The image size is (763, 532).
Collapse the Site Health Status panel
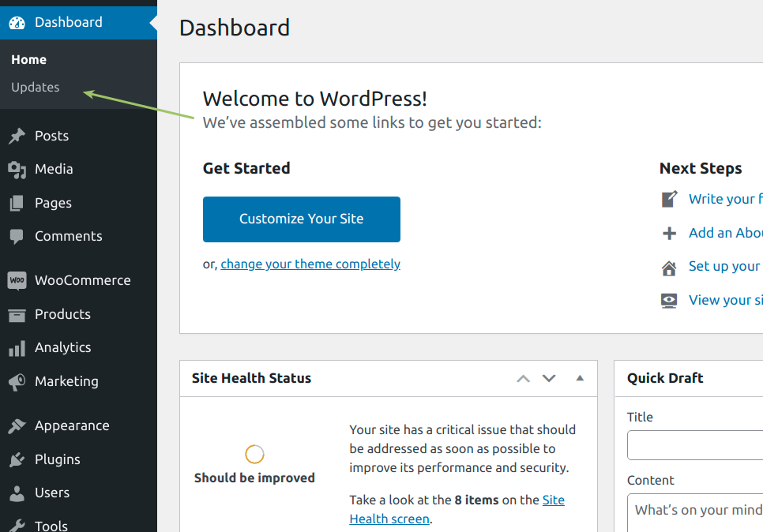click(580, 378)
